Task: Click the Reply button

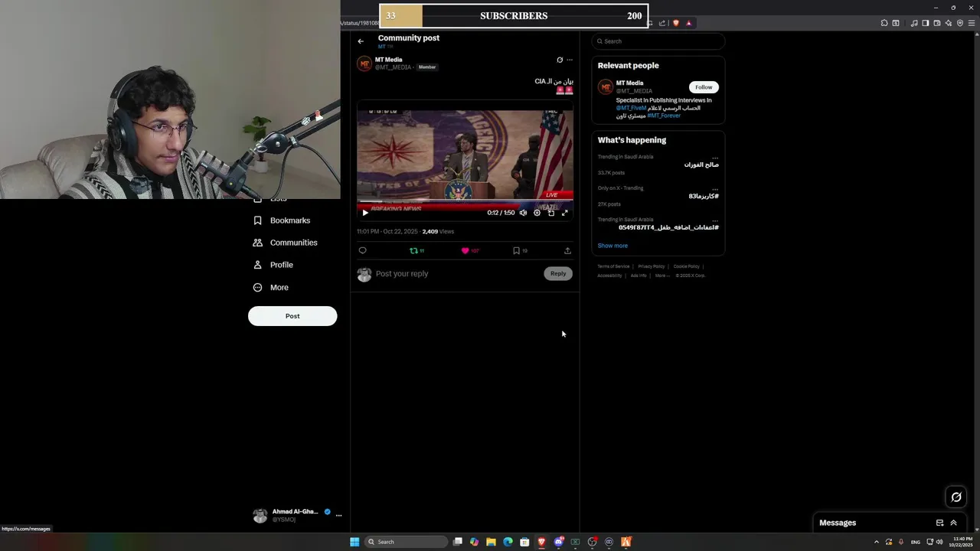Action: (558, 274)
